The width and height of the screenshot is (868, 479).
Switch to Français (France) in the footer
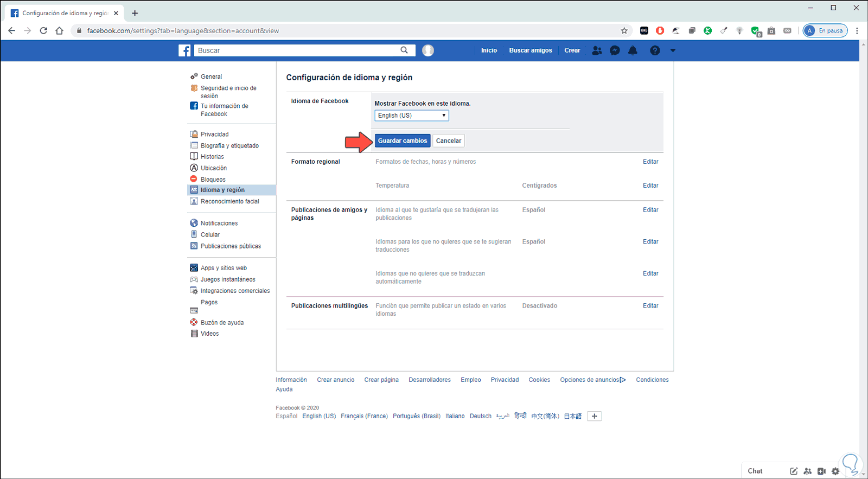(x=364, y=416)
